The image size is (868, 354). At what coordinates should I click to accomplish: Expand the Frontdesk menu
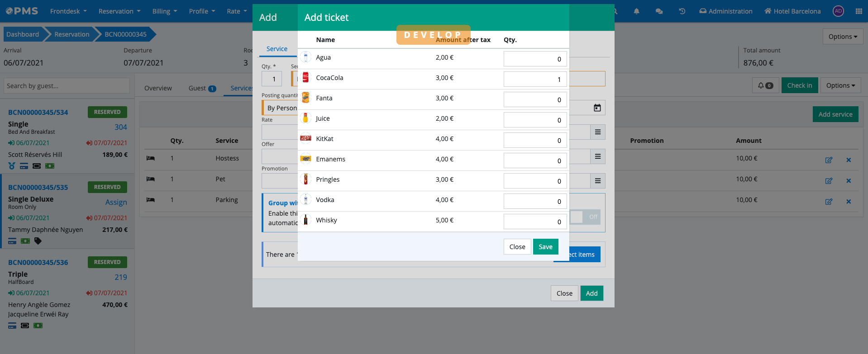68,11
